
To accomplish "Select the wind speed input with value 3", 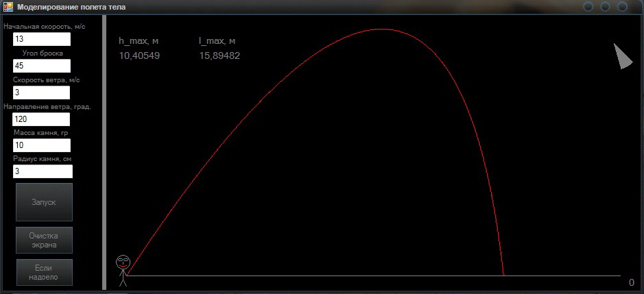I will pos(41,93).
